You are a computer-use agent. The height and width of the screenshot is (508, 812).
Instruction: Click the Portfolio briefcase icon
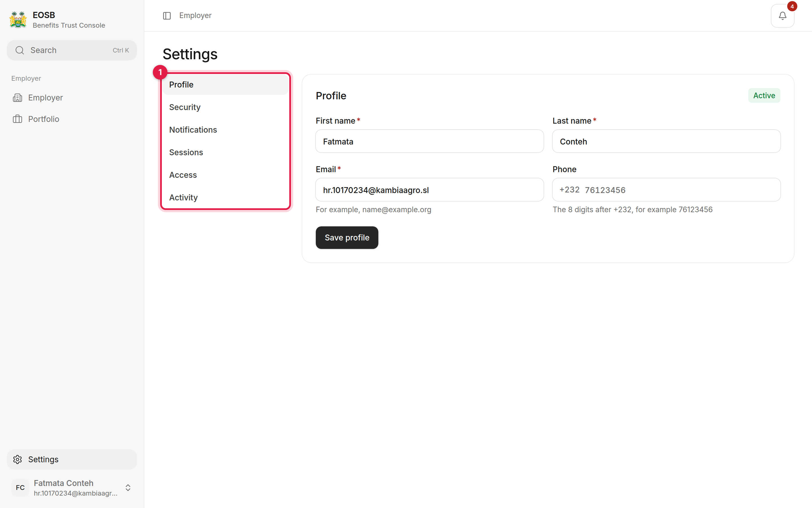(x=17, y=119)
